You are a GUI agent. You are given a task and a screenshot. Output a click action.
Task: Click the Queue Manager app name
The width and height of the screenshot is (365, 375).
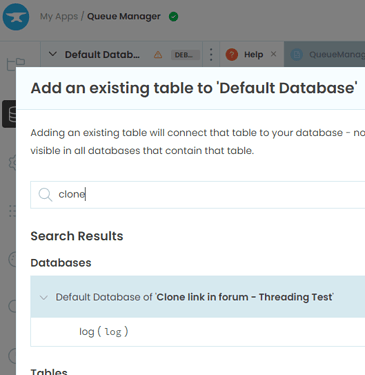(x=124, y=16)
